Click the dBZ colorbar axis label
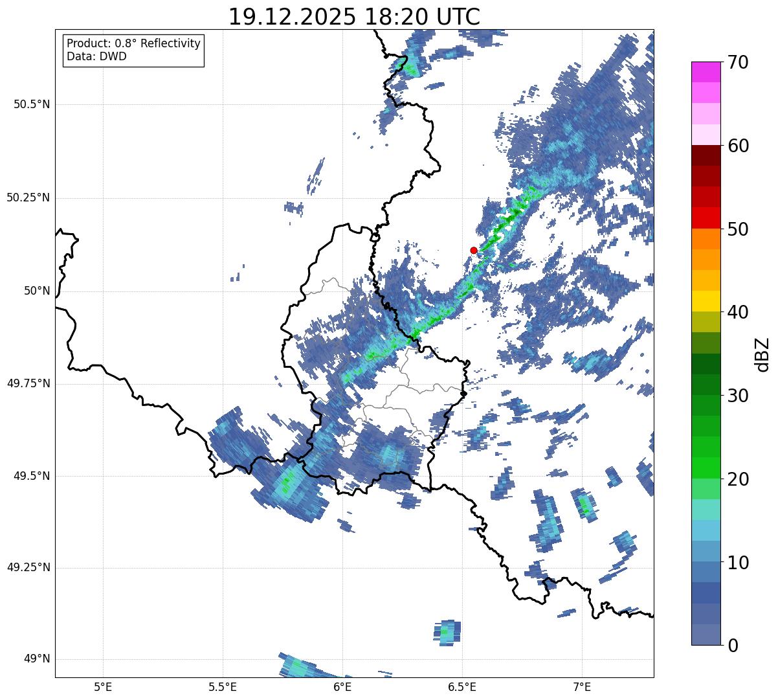Image resolution: width=778 pixels, height=700 pixels. 763,354
